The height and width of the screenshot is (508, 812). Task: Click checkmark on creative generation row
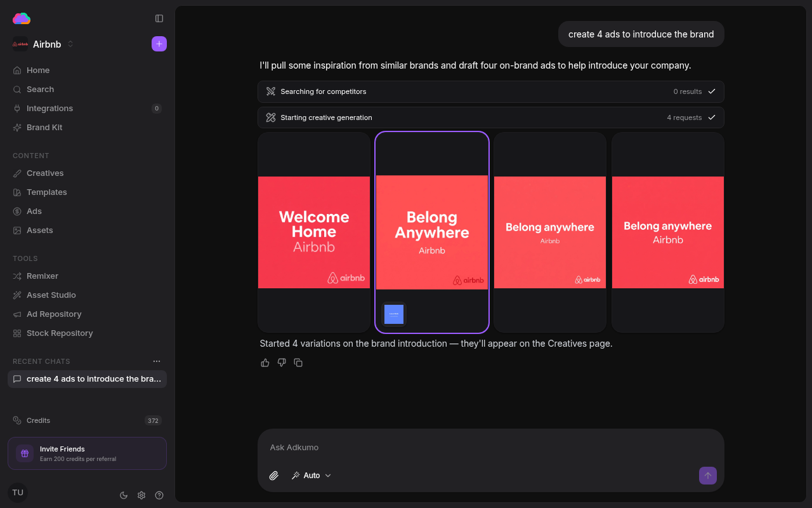(712, 117)
